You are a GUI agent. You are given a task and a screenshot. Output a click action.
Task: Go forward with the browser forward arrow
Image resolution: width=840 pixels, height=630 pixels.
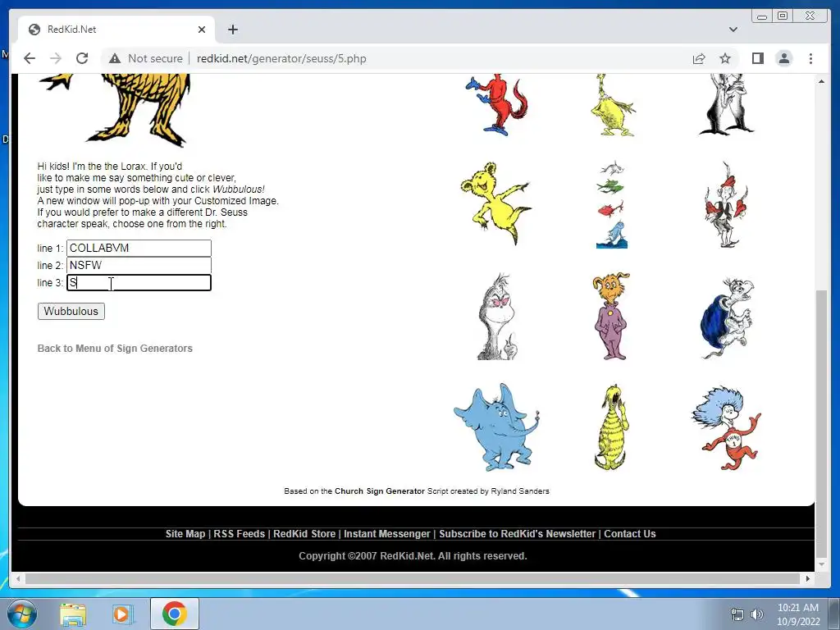[56, 58]
